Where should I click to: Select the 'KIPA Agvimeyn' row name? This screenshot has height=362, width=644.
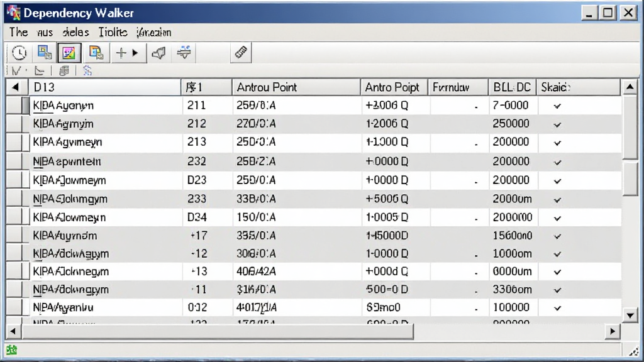[67, 142]
